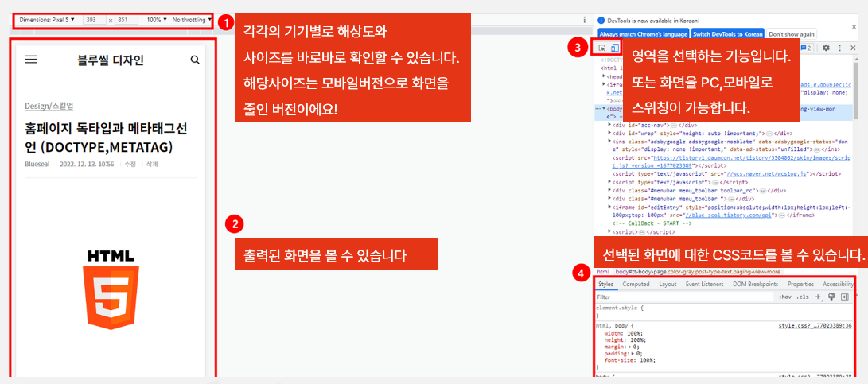The width and height of the screenshot is (868, 384).
Task: Switch to the Computed tab
Action: coord(636,285)
